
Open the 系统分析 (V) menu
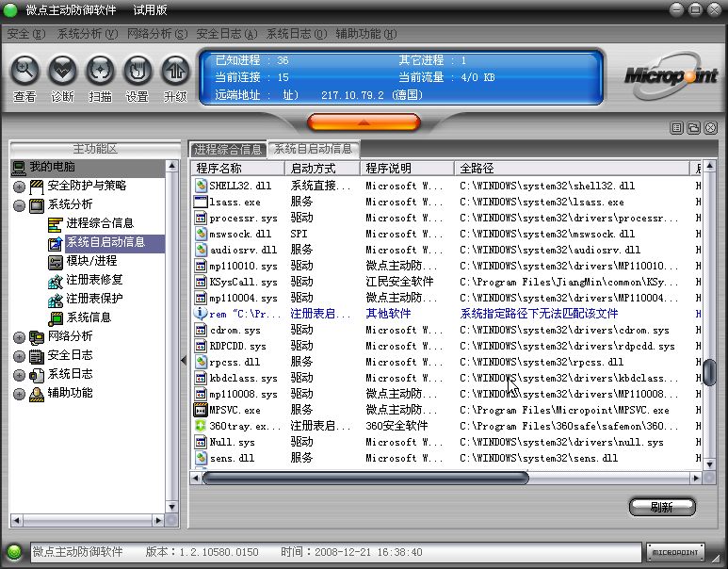88,34
